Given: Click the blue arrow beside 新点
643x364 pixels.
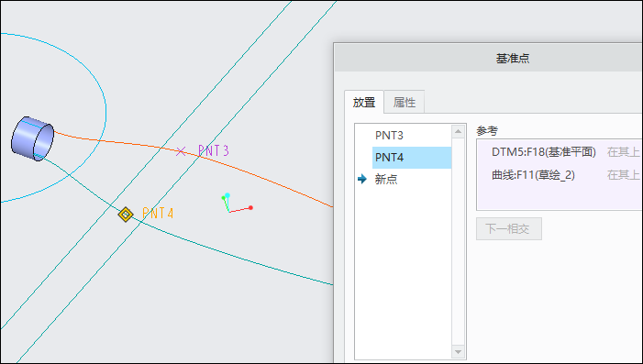Looking at the screenshot, I should [x=362, y=179].
